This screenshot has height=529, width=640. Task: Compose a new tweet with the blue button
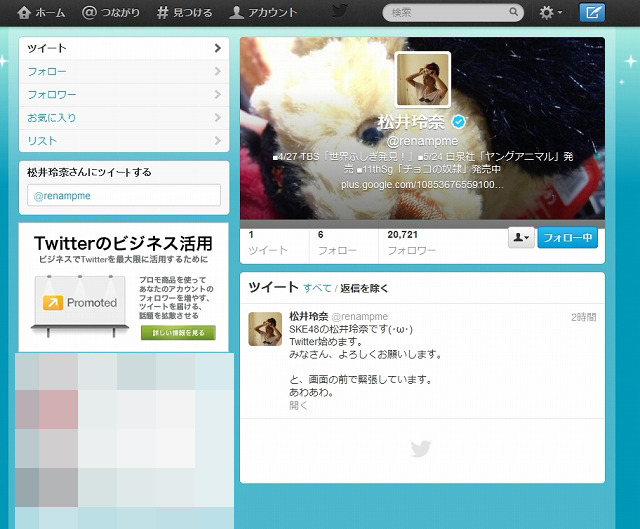pyautogui.click(x=592, y=13)
